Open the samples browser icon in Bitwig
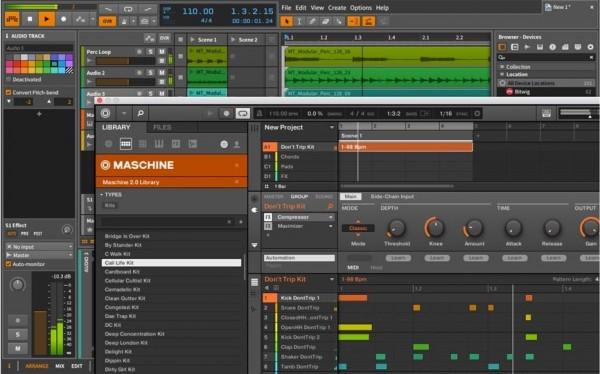Viewport: 600px width, 374px height. (527, 47)
